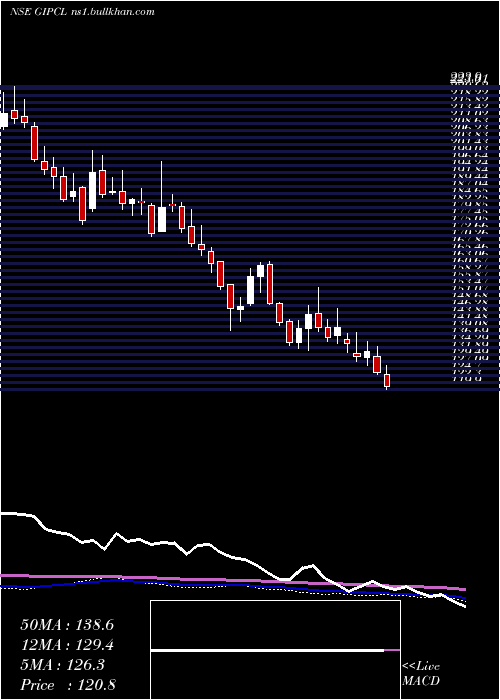Viewport: 500px width, 700px height.
Task: Click the "MACD" label under Live
Action: click(x=421, y=681)
